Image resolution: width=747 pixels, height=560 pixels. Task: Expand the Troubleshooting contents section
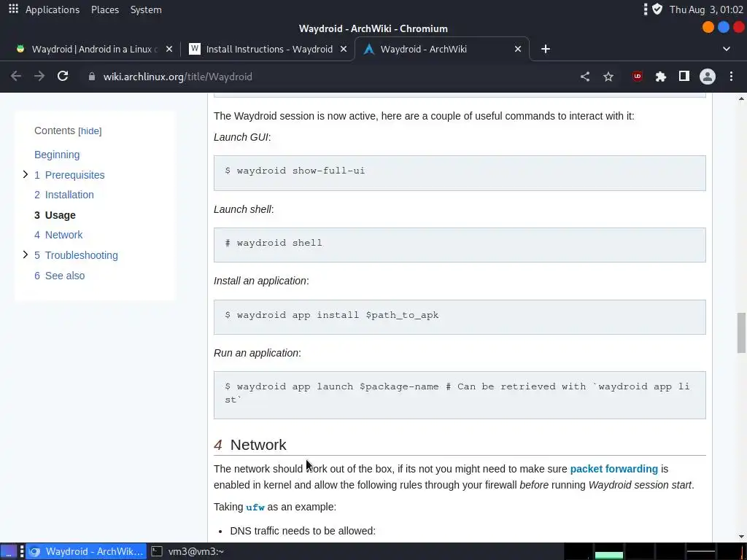26,254
